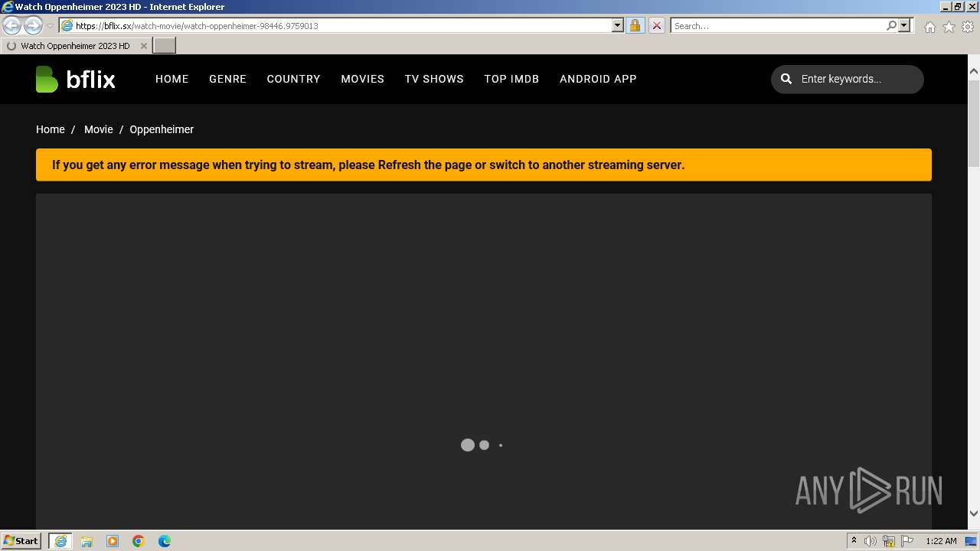The height and width of the screenshot is (551, 980).
Task: Click the network tray icon
Action: [889, 541]
